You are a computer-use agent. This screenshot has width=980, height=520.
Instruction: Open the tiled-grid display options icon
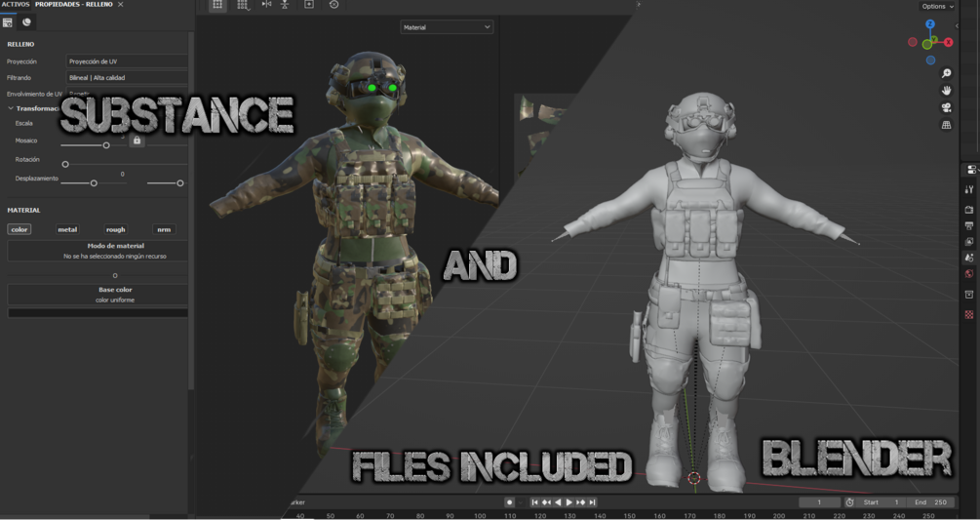click(243, 5)
